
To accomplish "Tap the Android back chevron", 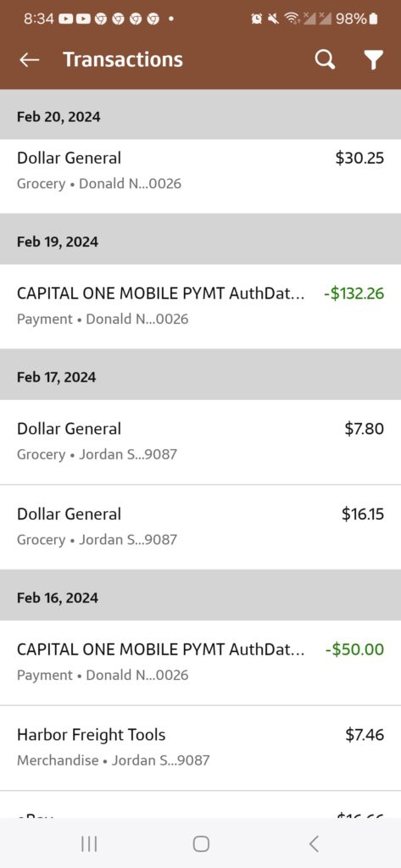I will tap(314, 843).
